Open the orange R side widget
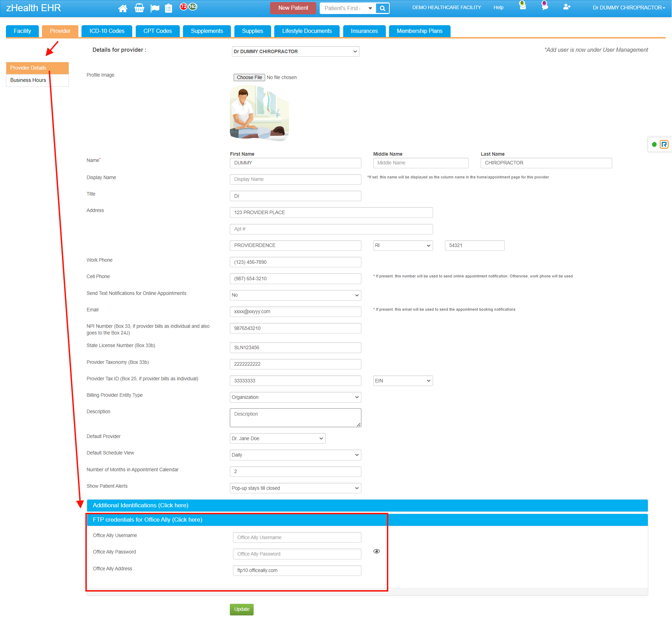Viewport: 672px width, 622px height. click(664, 144)
